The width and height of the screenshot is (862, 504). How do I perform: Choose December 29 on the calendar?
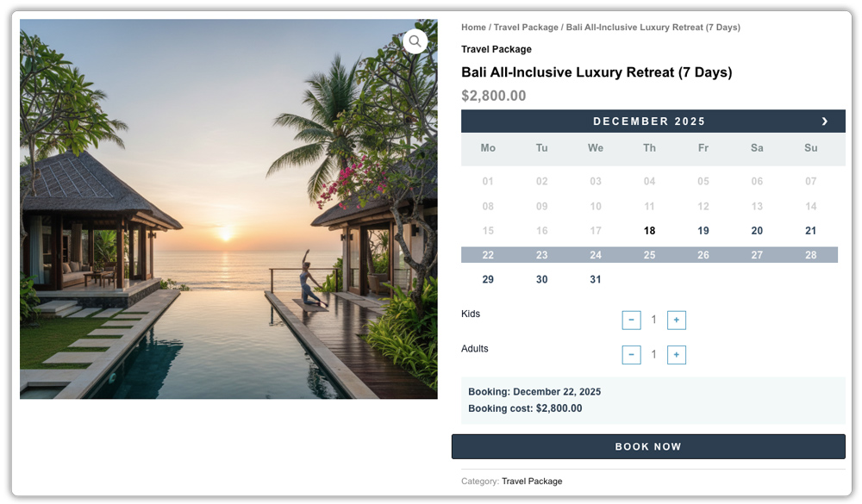point(488,279)
